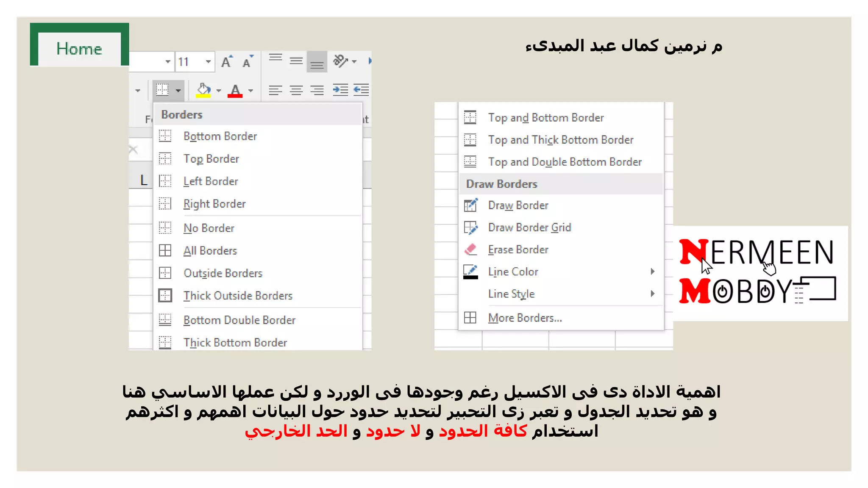Select column L header
This screenshot has height=488, width=868.
tap(141, 180)
